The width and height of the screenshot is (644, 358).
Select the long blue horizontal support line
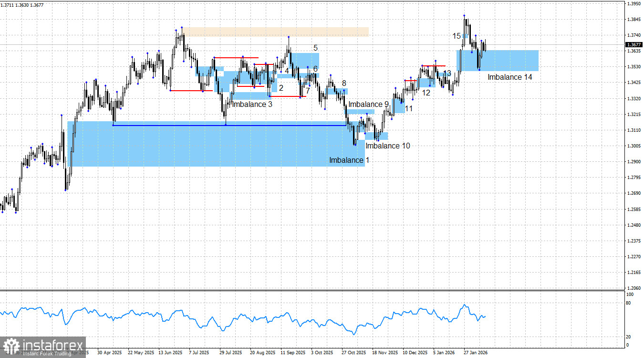tap(230, 125)
